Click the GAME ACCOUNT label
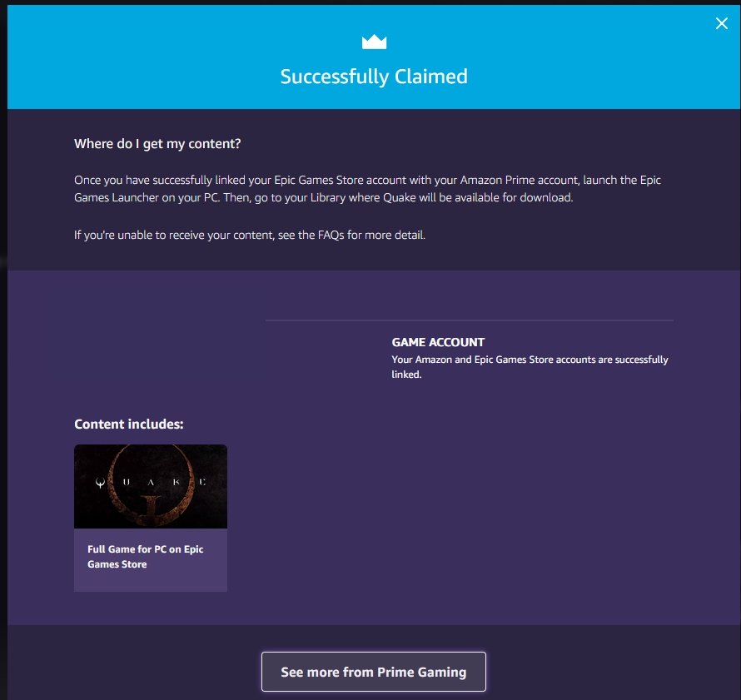Image resolution: width=741 pixels, height=700 pixels. (x=438, y=342)
